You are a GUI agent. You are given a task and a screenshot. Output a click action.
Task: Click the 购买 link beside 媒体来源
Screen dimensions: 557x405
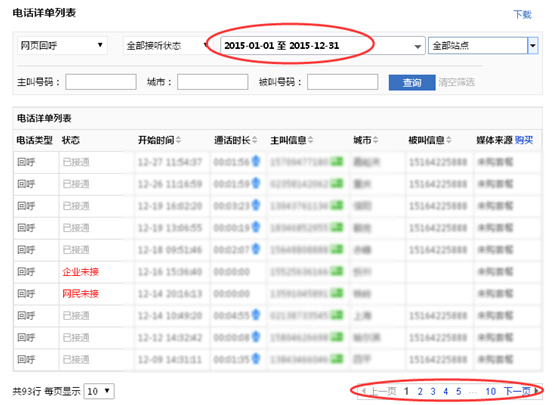pyautogui.click(x=524, y=140)
